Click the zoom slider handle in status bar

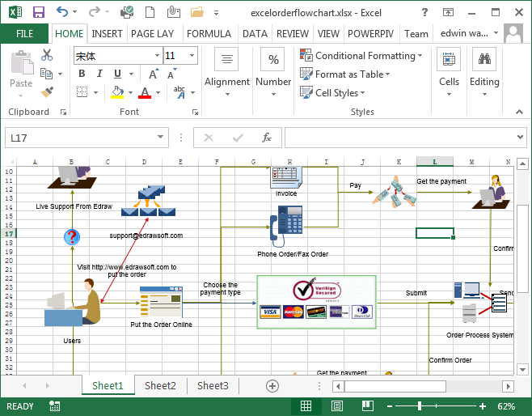419,405
